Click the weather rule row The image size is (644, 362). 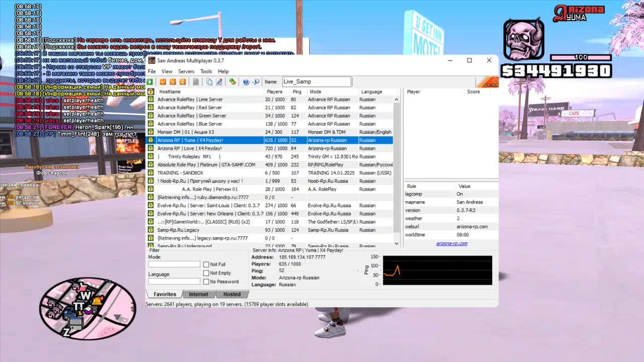click(x=451, y=219)
